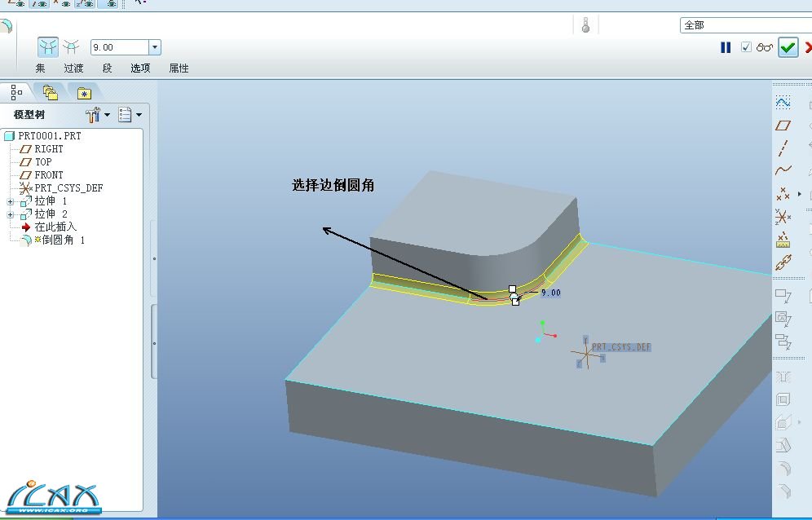Screen dimensions: 812x520
Task: Select the datum coordinate system tool
Action: click(x=783, y=217)
